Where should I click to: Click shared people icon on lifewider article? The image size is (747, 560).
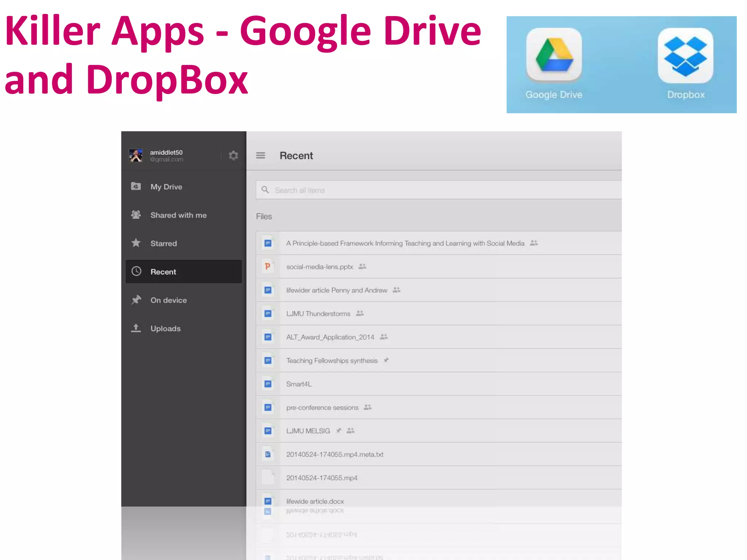coord(396,290)
